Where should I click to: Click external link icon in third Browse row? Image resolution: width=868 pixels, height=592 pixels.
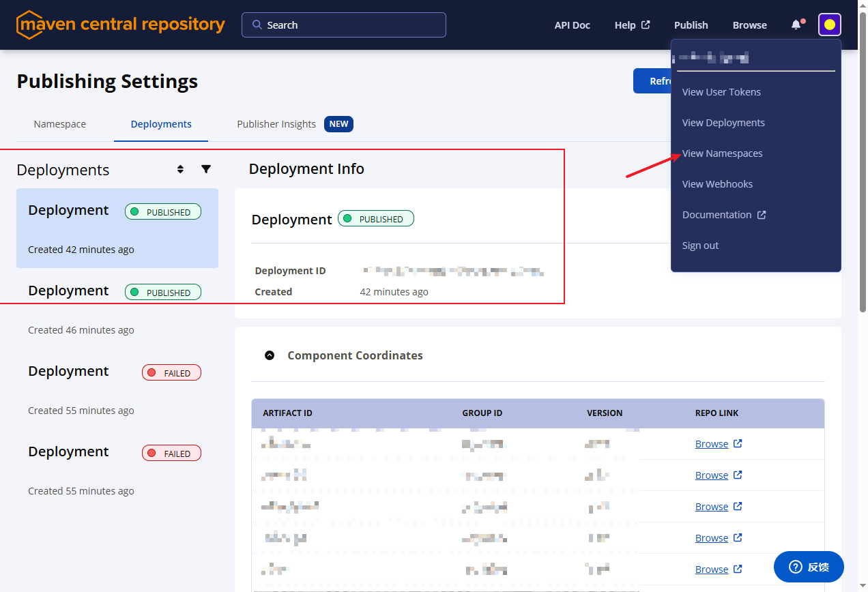click(738, 506)
